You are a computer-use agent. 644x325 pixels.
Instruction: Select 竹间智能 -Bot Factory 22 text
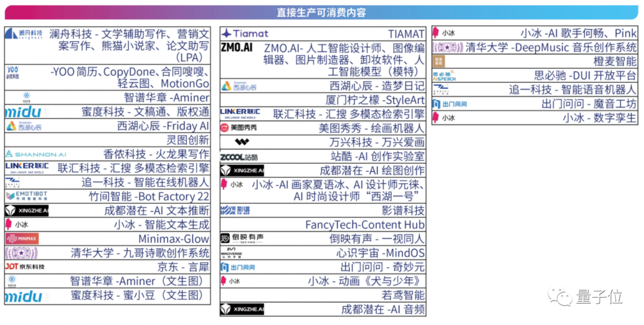(149, 196)
